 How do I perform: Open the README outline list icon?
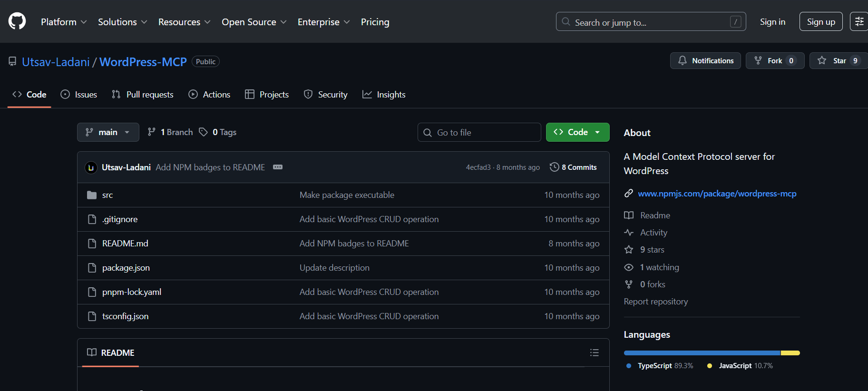tap(594, 352)
